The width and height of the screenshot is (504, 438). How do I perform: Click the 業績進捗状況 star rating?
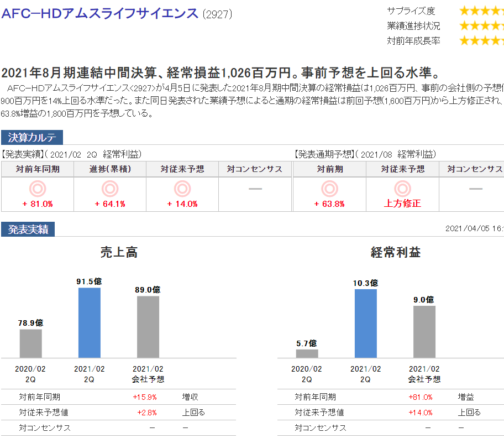click(x=481, y=26)
